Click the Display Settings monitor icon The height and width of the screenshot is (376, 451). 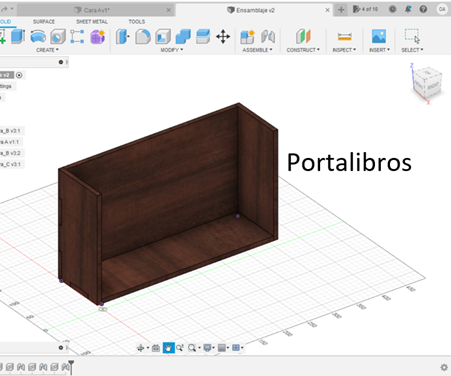pyautogui.click(x=207, y=348)
